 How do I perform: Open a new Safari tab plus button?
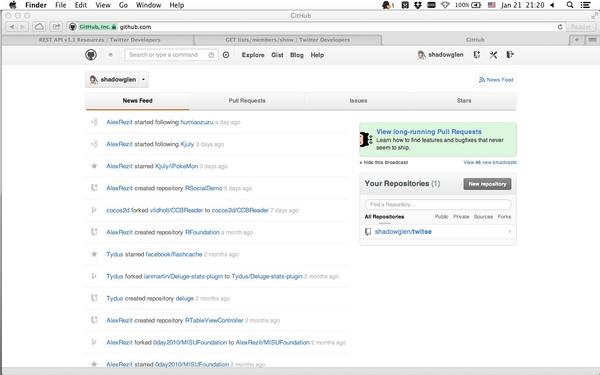577,39
